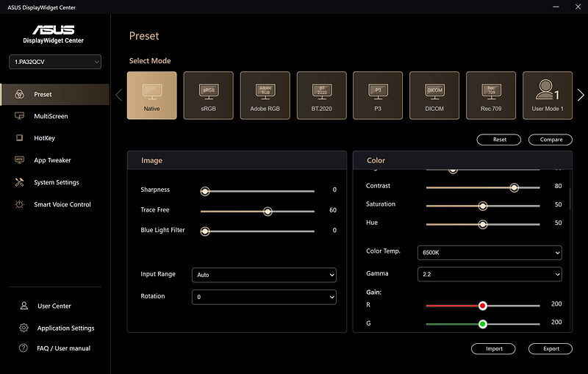Screen dimensions: 588x374
Task: Choose the BT.2020 color mode
Action: (321, 95)
